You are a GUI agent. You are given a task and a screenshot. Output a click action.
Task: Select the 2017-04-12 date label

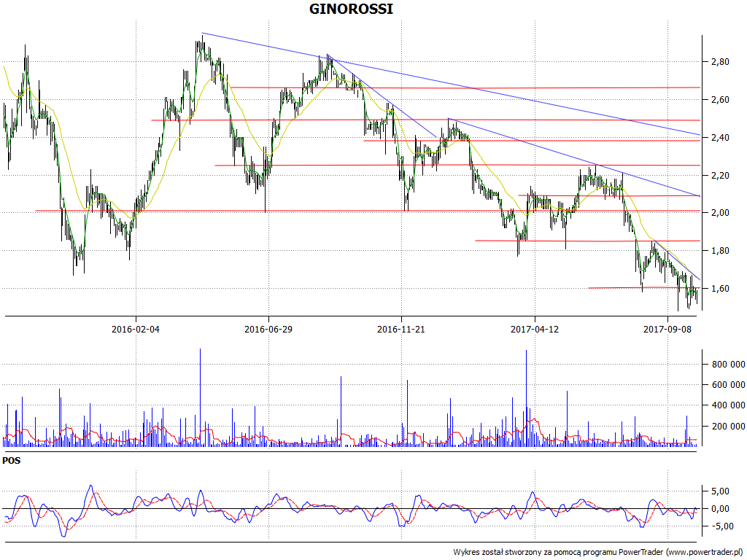point(535,329)
